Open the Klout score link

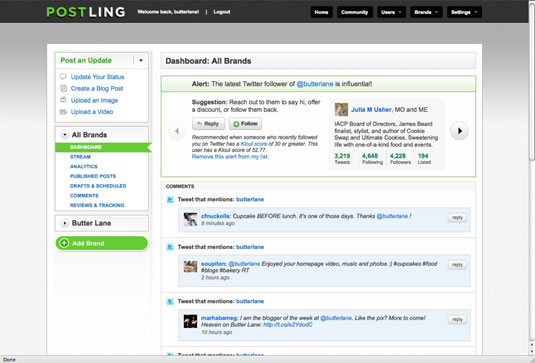click(254, 144)
